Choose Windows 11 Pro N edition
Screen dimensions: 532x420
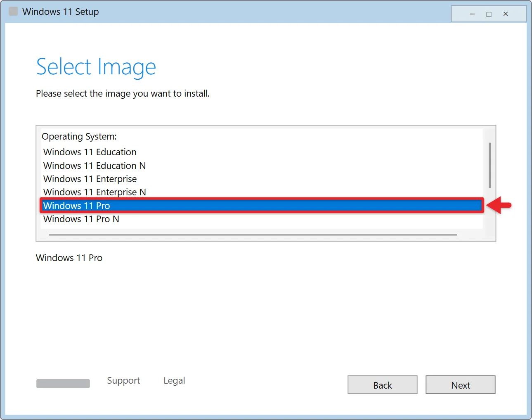point(262,219)
